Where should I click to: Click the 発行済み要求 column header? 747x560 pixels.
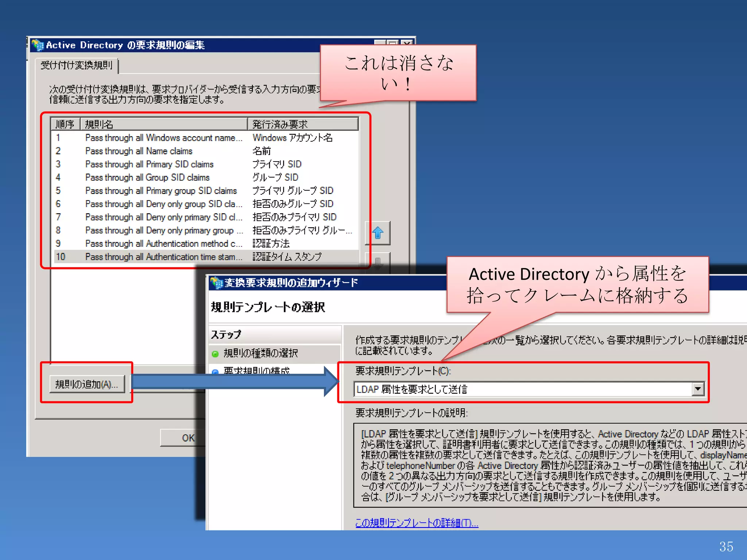coord(303,124)
